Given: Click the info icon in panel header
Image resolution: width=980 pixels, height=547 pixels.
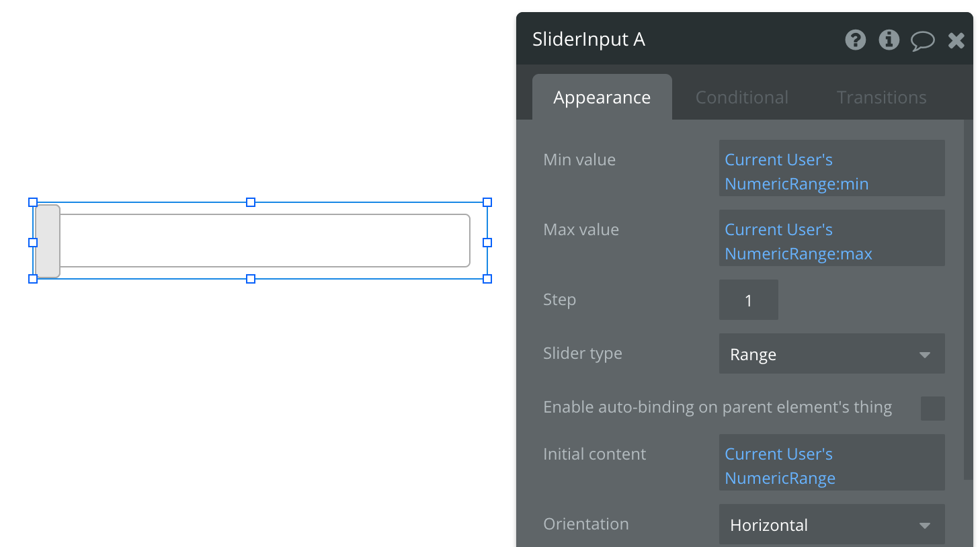Looking at the screenshot, I should pyautogui.click(x=889, y=40).
